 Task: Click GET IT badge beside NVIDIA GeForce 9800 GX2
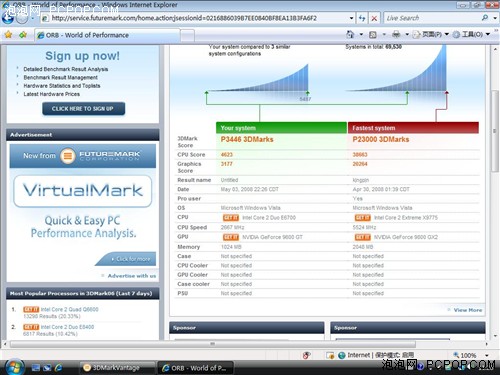[x=363, y=237]
